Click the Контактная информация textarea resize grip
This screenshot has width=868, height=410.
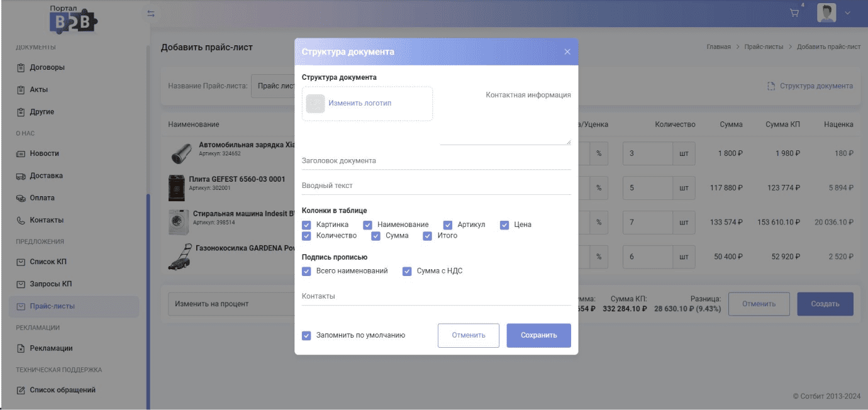coord(569,142)
